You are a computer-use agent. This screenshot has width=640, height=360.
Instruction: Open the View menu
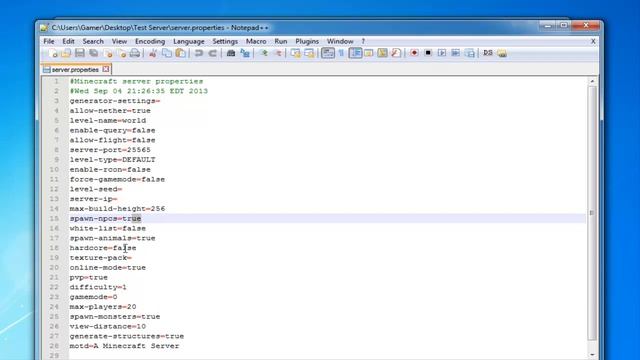[x=119, y=41]
